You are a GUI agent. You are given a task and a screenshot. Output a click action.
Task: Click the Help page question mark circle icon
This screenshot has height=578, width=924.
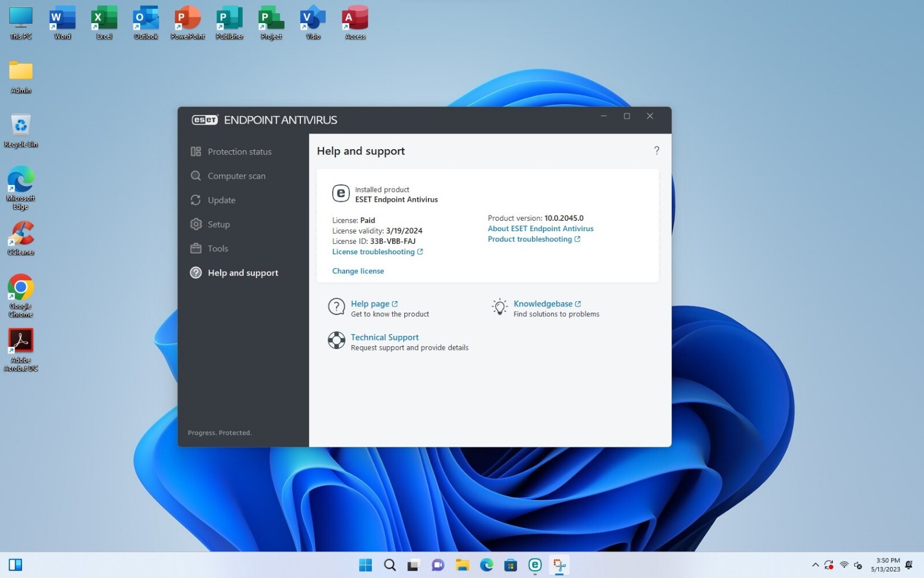(x=337, y=307)
